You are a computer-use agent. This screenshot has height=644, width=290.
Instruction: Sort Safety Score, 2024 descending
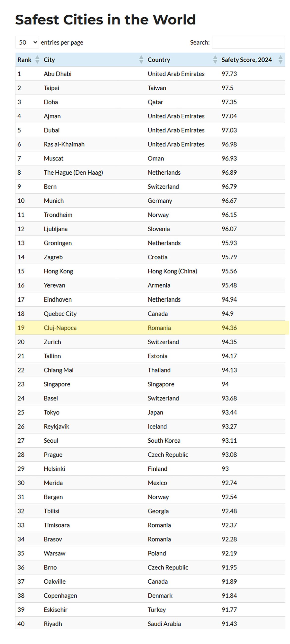click(280, 61)
